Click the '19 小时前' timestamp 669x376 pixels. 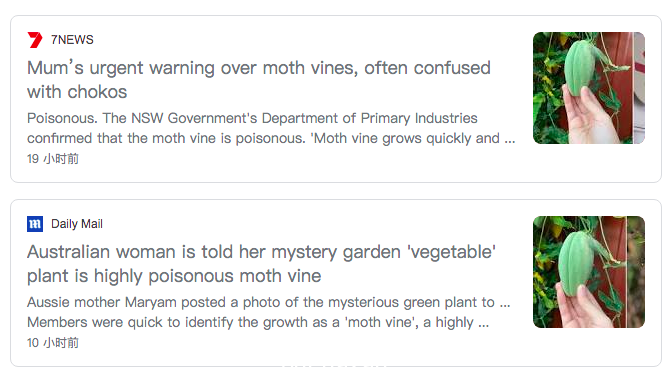(x=53, y=159)
